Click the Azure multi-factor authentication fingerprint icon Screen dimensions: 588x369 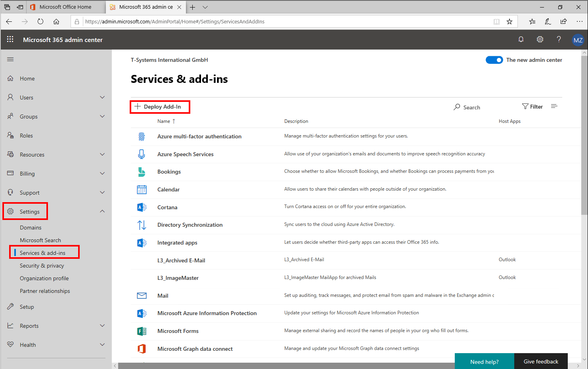click(x=142, y=137)
